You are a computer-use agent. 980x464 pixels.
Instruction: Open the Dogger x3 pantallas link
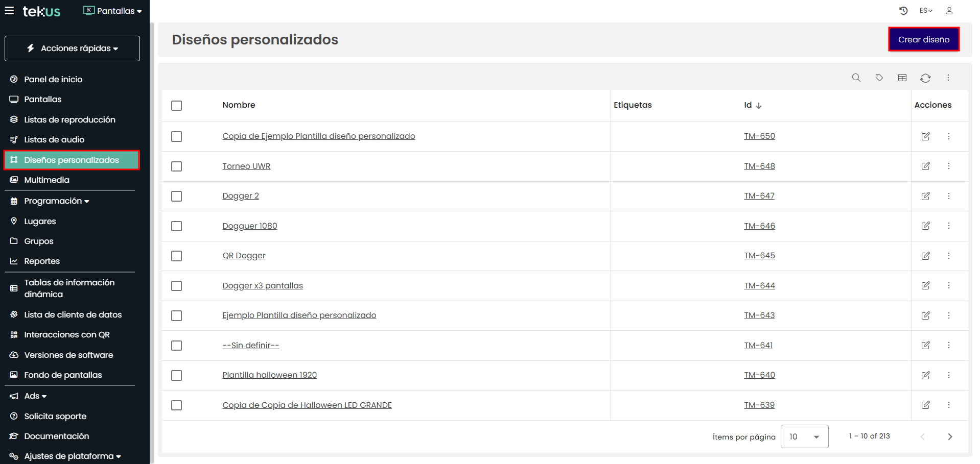point(263,286)
